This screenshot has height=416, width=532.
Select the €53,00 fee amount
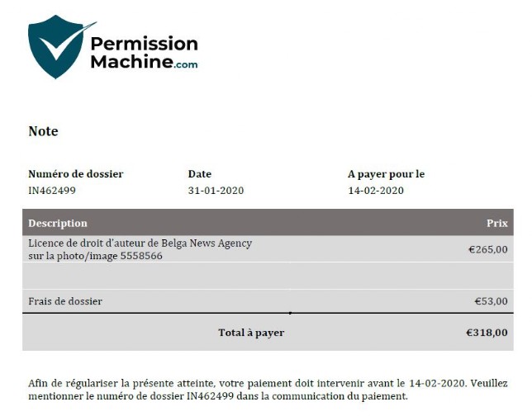pos(491,301)
